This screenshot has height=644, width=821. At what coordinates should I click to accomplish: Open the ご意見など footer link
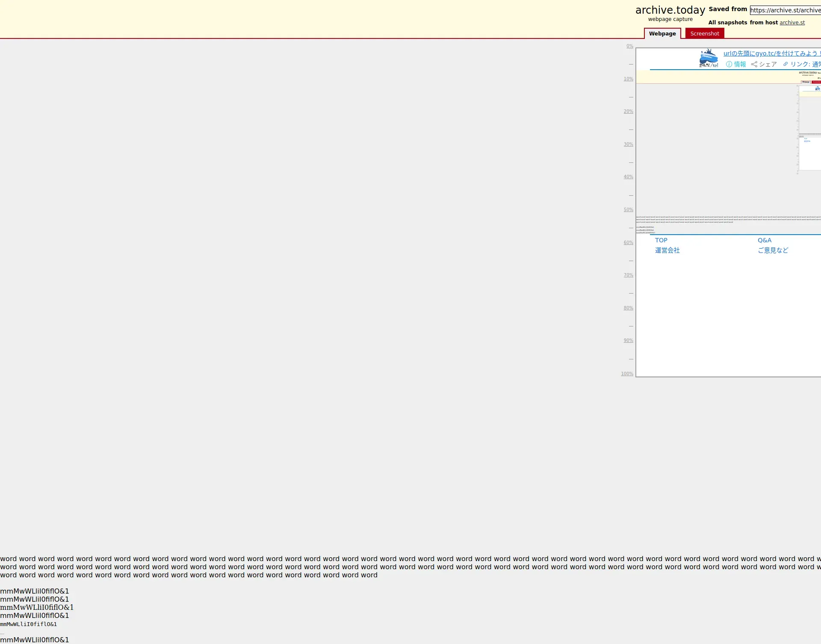click(773, 250)
